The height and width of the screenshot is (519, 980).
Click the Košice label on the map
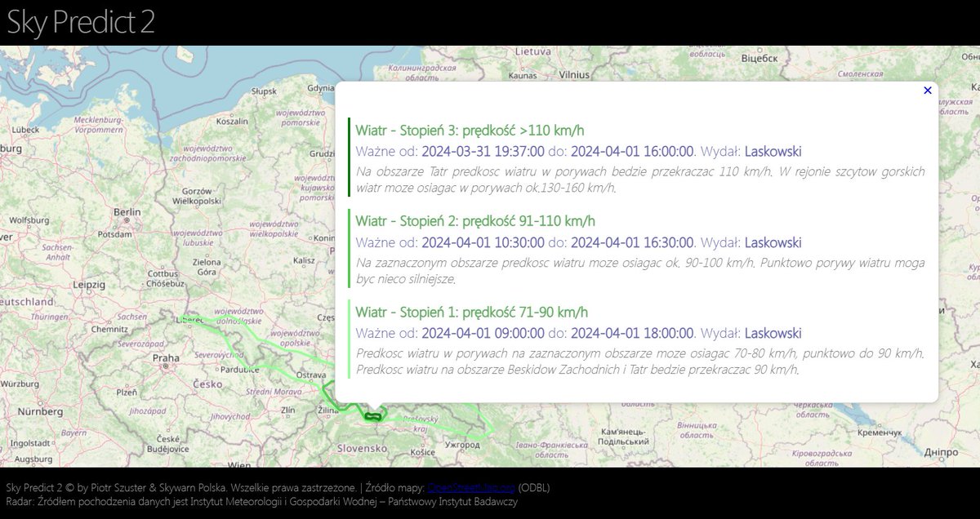pos(423,451)
